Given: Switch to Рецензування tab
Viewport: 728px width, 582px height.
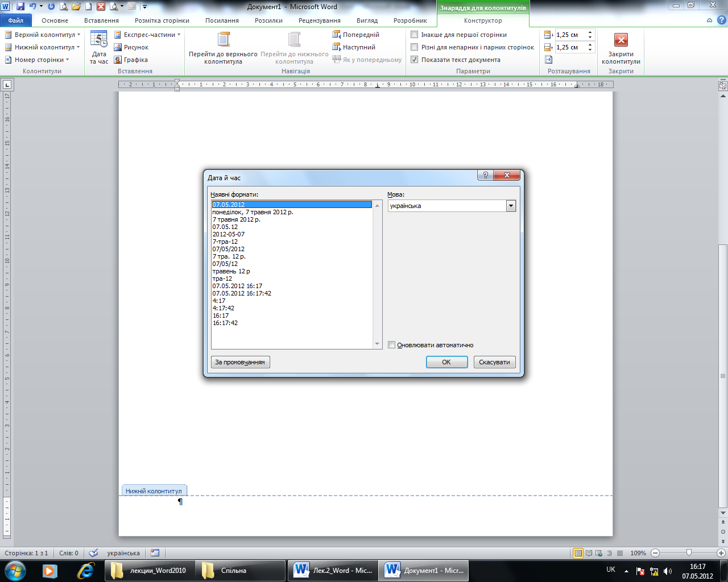Looking at the screenshot, I should pos(320,20).
